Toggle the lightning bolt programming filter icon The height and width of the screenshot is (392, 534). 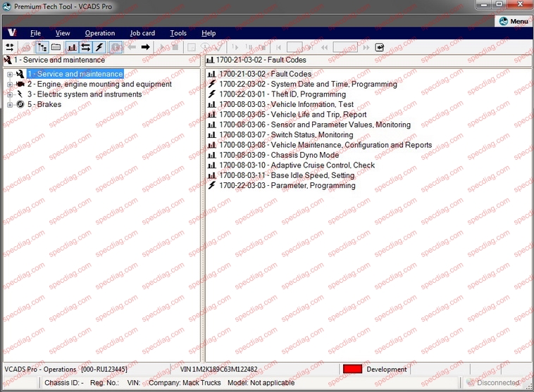[x=99, y=47]
